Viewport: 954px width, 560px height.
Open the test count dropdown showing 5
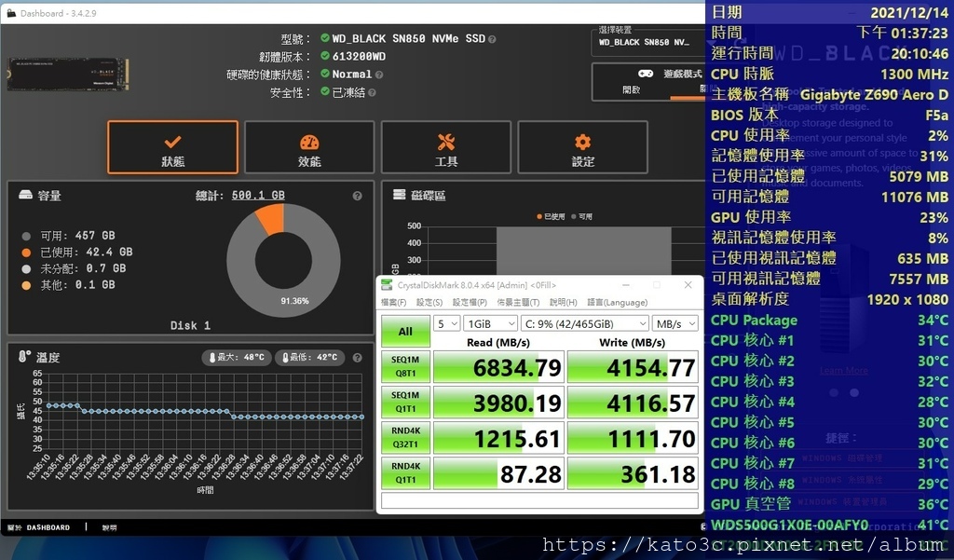pyautogui.click(x=446, y=324)
